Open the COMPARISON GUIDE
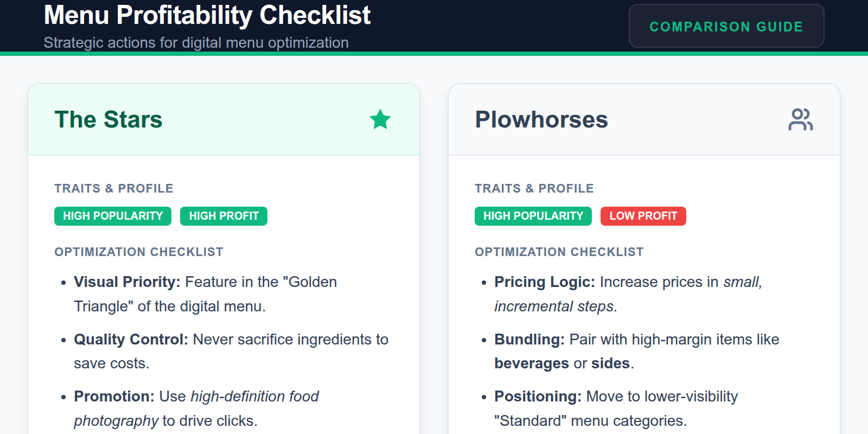 click(x=726, y=25)
